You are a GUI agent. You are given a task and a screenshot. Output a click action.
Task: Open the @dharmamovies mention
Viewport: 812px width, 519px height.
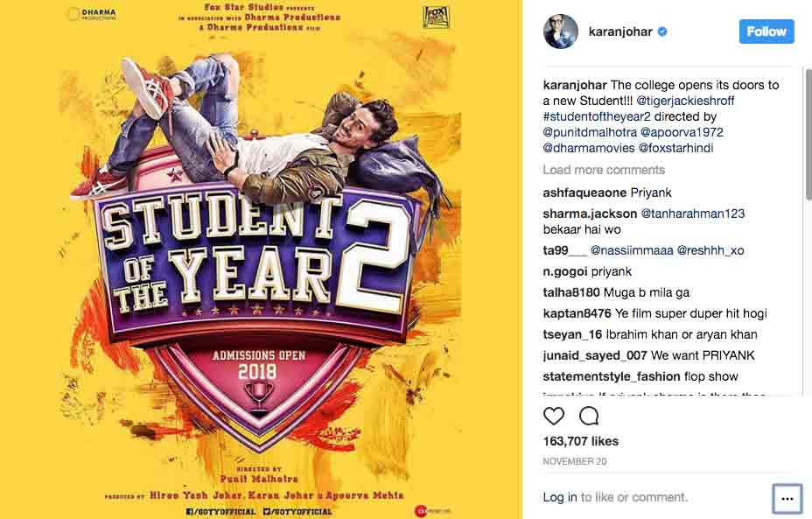pos(589,148)
